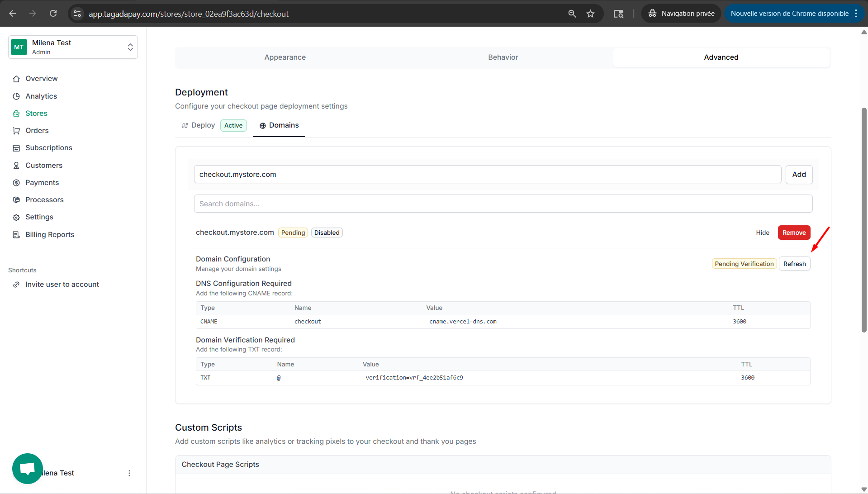The image size is (868, 494).
Task: Open Analytics from the sidebar
Action: [41, 96]
